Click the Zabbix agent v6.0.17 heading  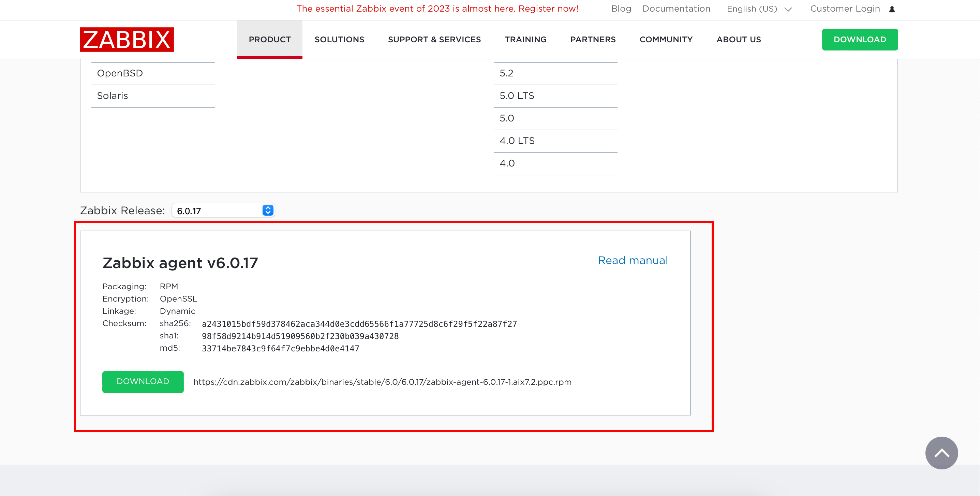(x=180, y=263)
